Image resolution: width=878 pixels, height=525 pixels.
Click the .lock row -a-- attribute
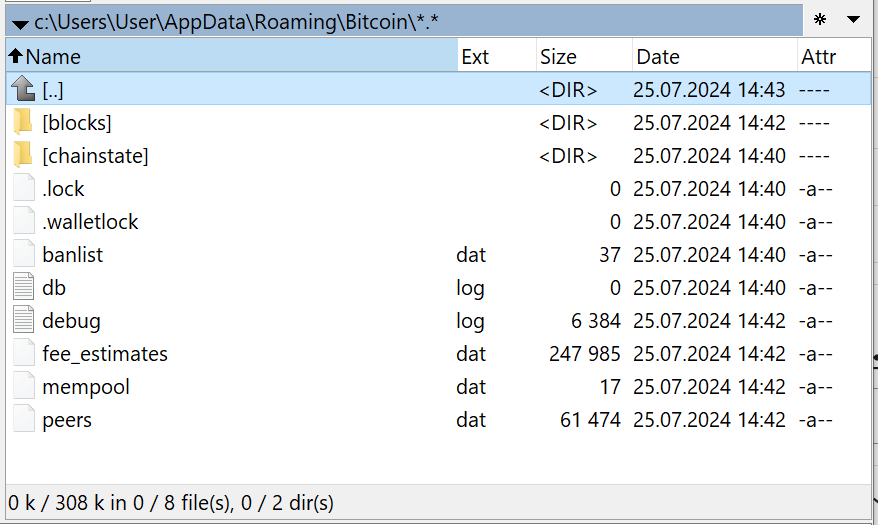click(x=815, y=189)
